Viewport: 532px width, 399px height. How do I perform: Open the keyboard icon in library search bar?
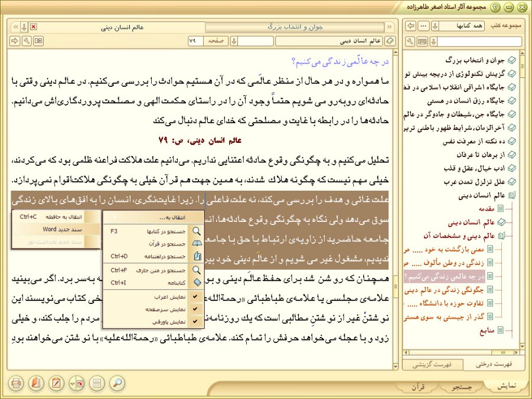[422, 41]
